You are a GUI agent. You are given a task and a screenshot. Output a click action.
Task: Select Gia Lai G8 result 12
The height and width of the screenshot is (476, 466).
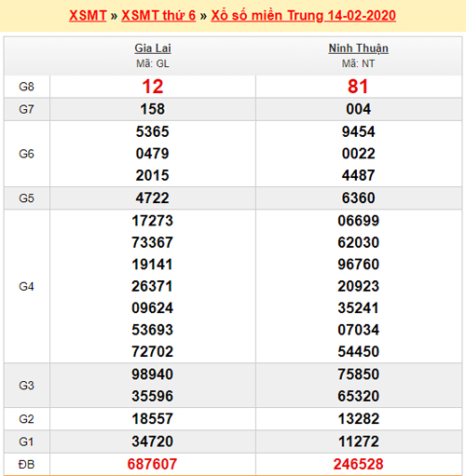tap(153, 87)
